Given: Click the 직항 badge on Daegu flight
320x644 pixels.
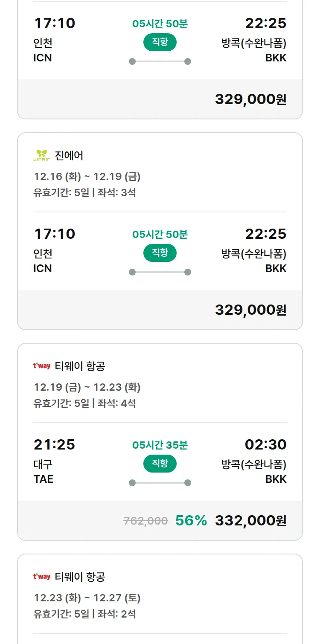Looking at the screenshot, I should [160, 464].
